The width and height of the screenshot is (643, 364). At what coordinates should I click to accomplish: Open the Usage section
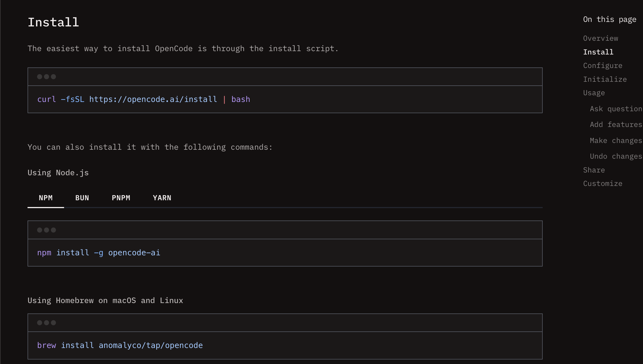594,92
